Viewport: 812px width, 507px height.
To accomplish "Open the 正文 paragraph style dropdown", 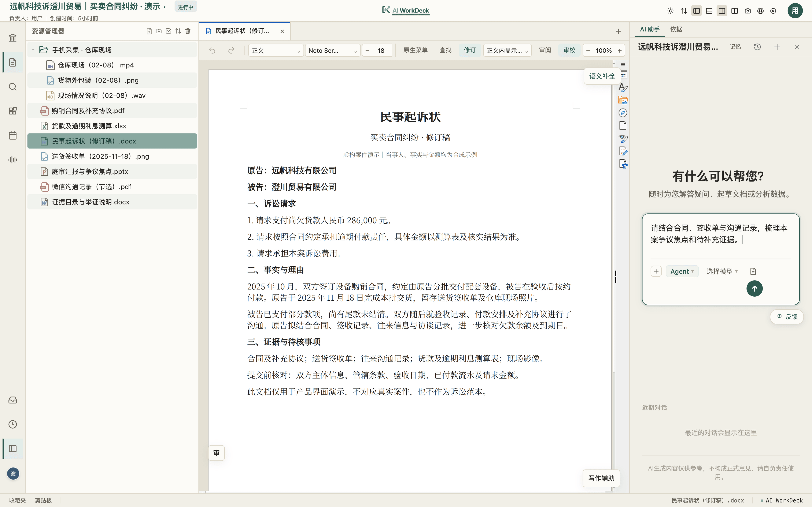I will (x=276, y=50).
